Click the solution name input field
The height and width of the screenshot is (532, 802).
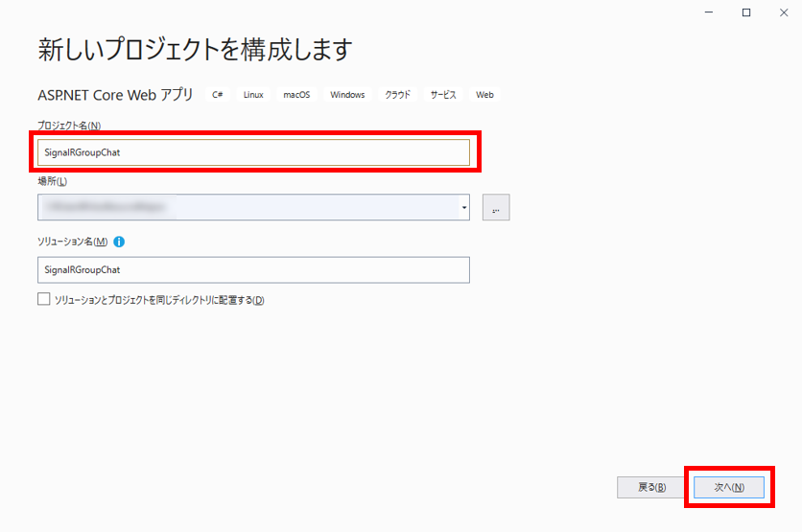(254, 270)
